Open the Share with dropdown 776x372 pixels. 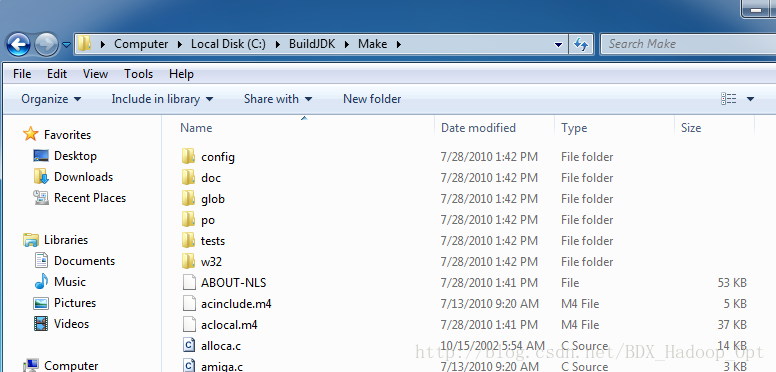coord(278,99)
